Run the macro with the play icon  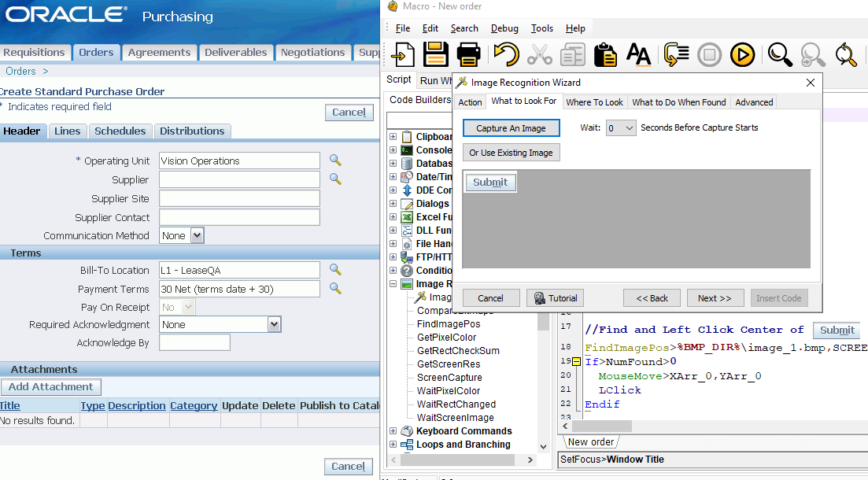[742, 55]
